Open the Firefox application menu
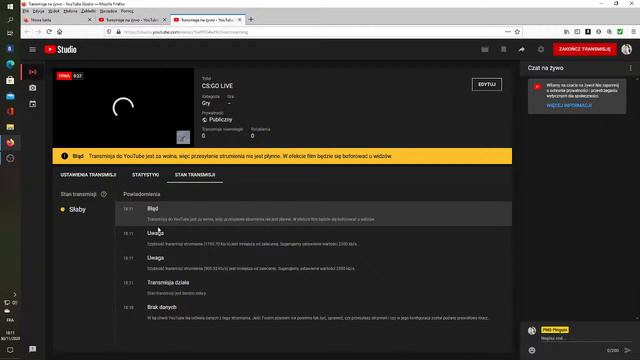Screen dimensions: 640x360 coord(633,32)
